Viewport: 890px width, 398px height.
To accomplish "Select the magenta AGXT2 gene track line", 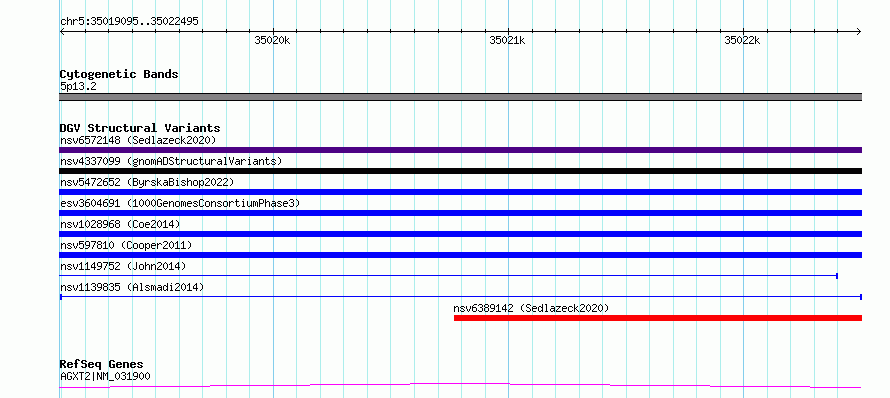I will tap(460, 386).
